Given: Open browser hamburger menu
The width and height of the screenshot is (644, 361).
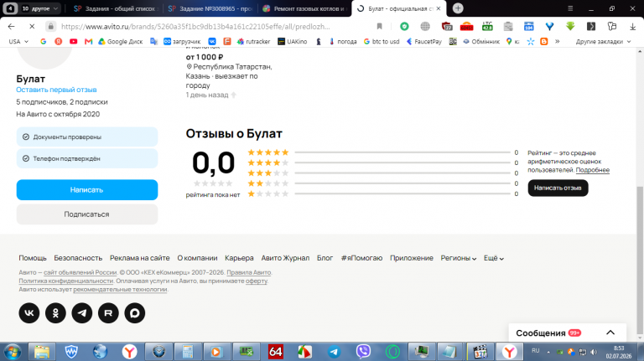Looking at the screenshot, I should point(570,8).
